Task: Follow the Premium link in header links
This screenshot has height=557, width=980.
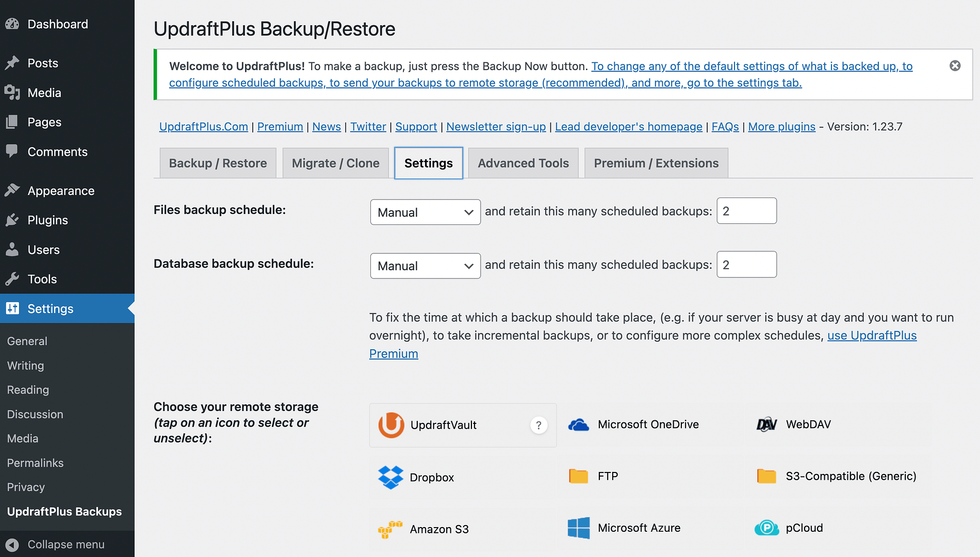Action: pyautogui.click(x=280, y=126)
